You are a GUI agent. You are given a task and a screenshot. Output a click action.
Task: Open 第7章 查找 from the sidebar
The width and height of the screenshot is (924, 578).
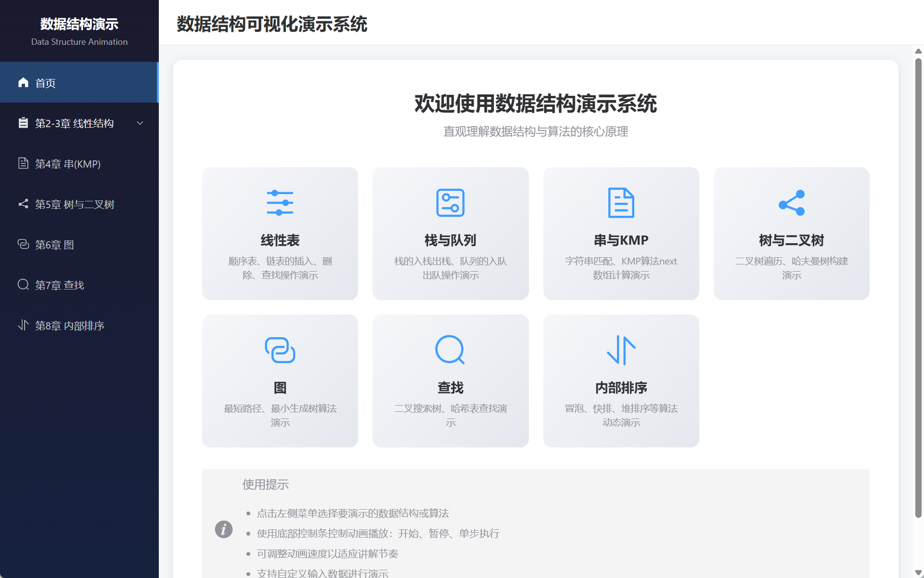(60, 285)
